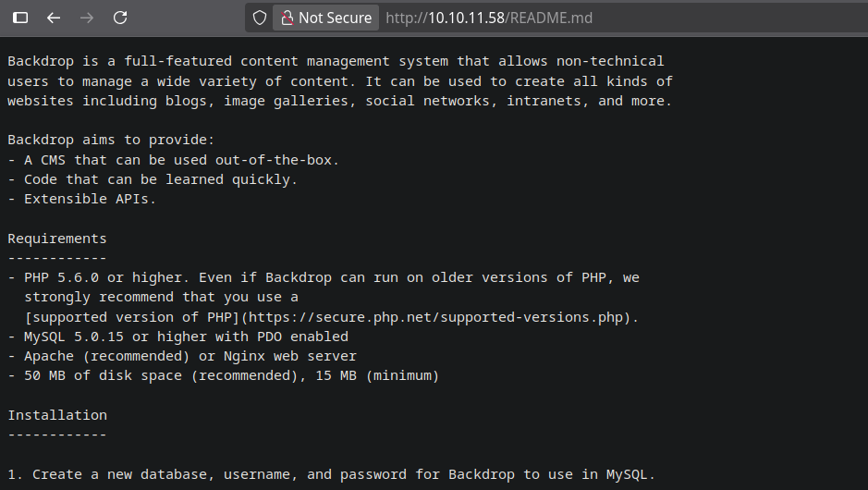Reload the README.md page

(x=120, y=18)
